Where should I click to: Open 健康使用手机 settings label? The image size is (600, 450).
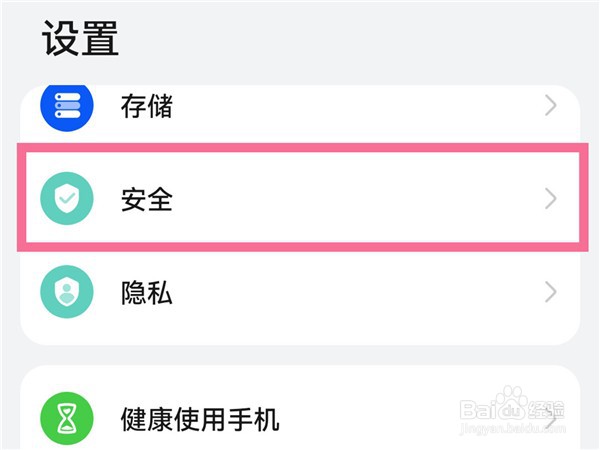point(200,418)
